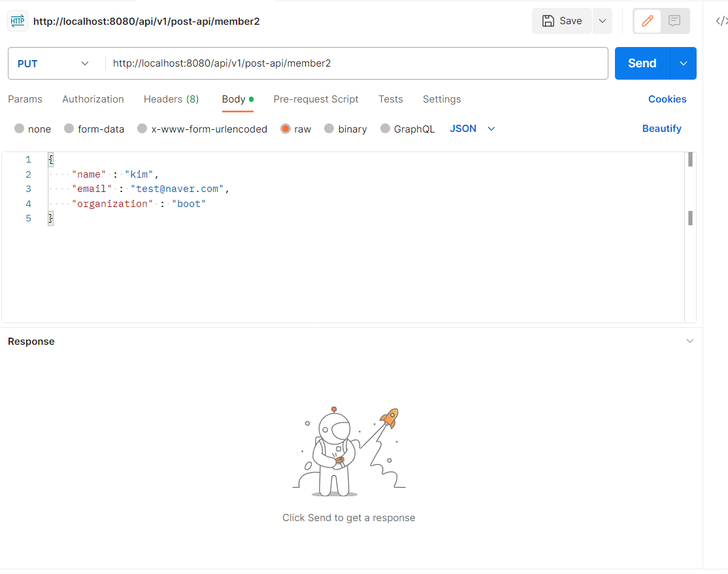
Task: Open the Tests tab
Action: [x=390, y=99]
